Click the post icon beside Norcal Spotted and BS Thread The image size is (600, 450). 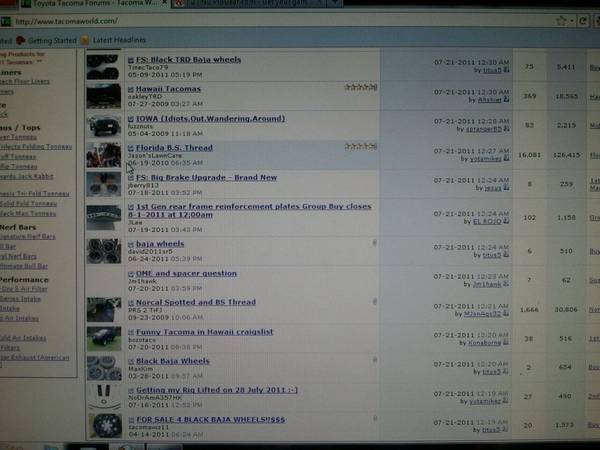[130, 303]
